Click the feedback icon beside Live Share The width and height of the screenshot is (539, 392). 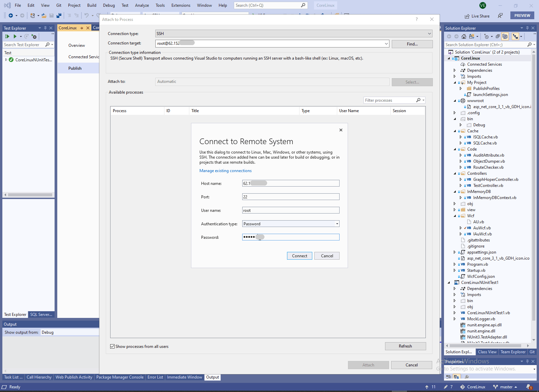500,15
